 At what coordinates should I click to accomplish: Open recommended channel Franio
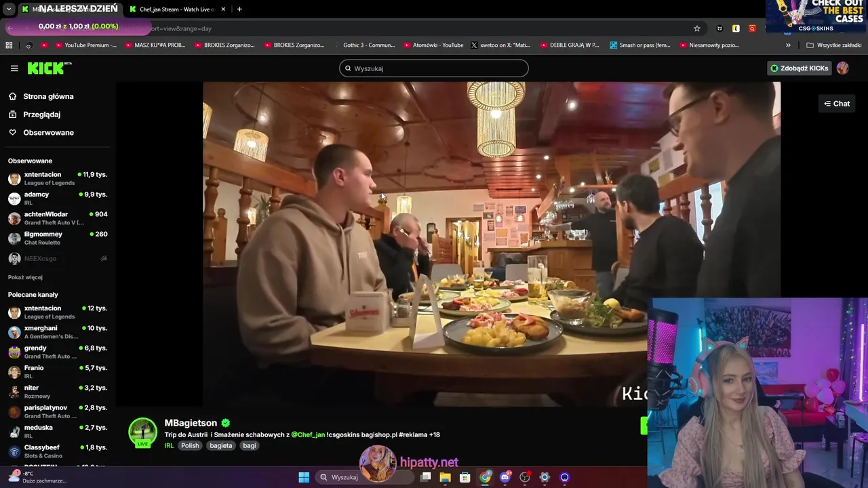point(57,371)
